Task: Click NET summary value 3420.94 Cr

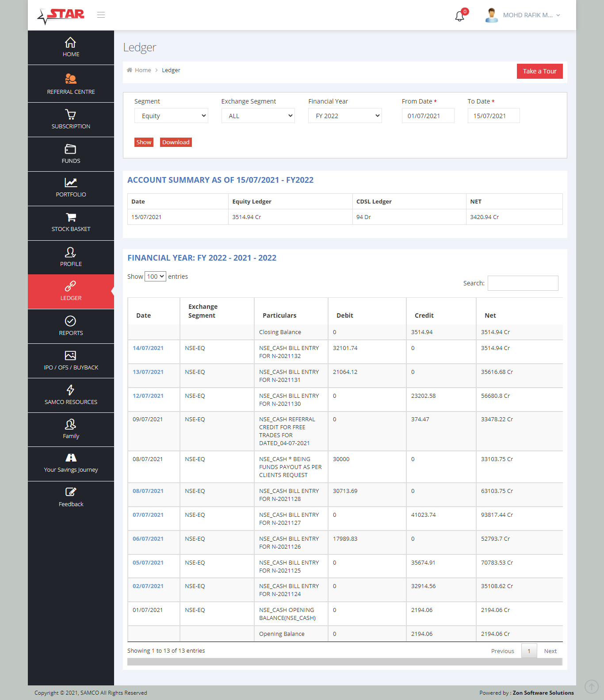Action: point(484,217)
